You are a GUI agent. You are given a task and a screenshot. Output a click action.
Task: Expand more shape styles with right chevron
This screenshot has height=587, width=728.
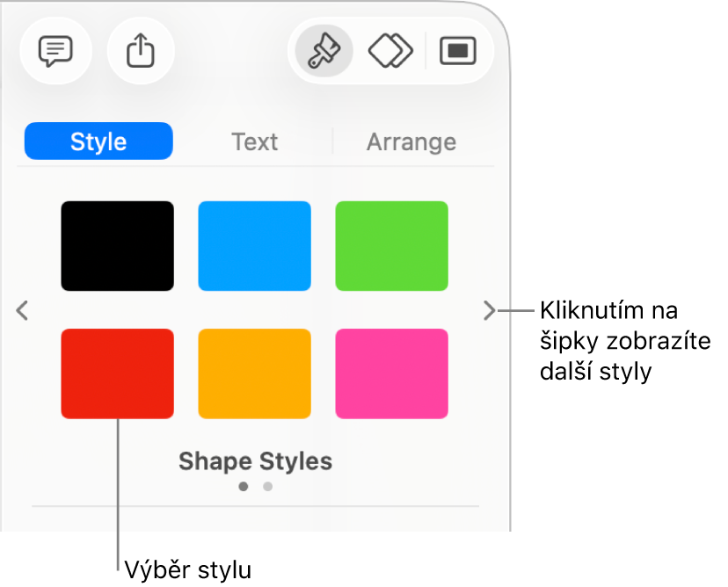pos(489,310)
